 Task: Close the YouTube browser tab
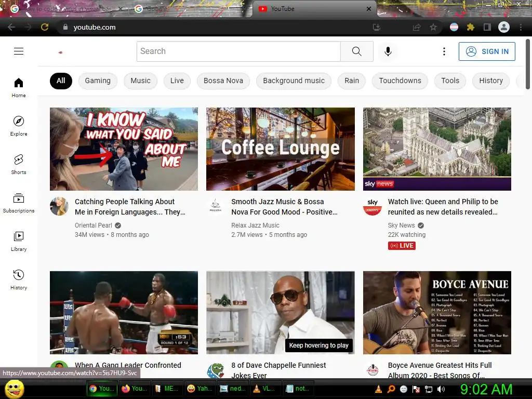[369, 9]
